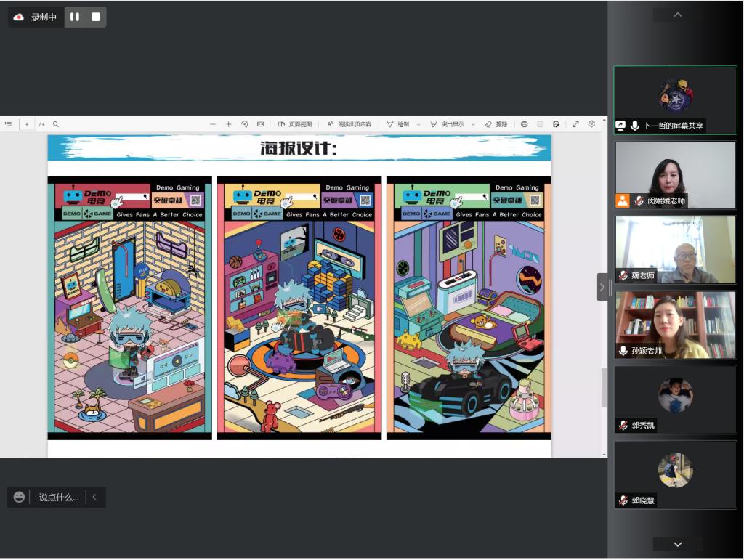Open the emoji picker smiley icon
Screen dimensions: 744x560
tap(19, 497)
